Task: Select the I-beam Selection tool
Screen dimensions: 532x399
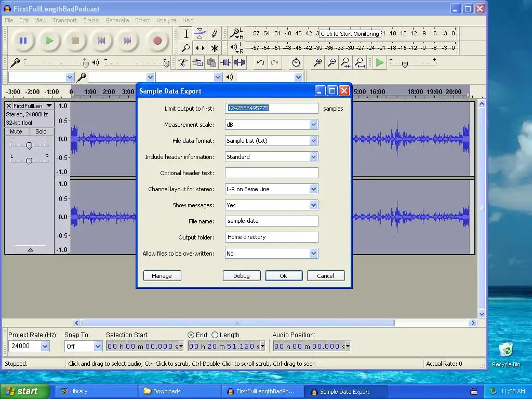Action: 186,34
